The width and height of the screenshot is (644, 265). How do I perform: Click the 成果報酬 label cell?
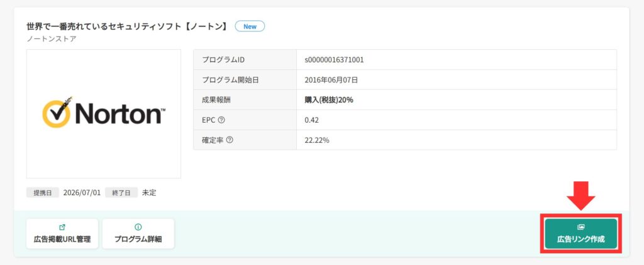(245, 100)
